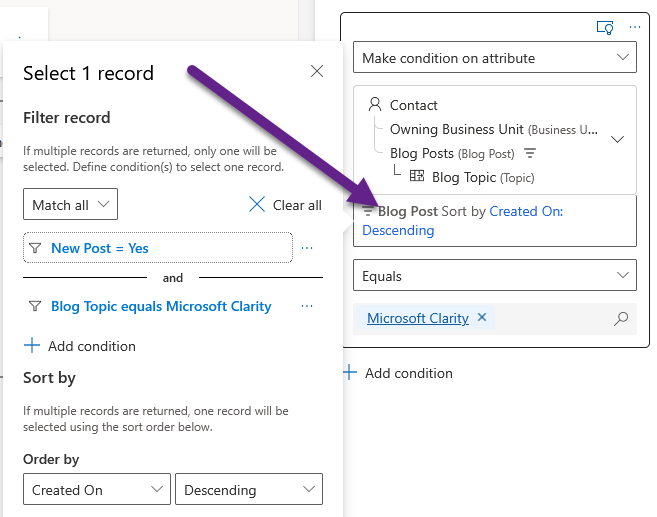This screenshot has height=517, width=657.
Task: Open the condition card ellipsis menu
Action: (x=633, y=27)
